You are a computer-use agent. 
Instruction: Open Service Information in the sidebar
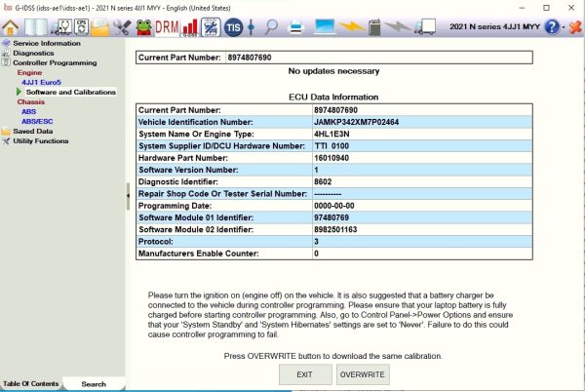click(47, 43)
